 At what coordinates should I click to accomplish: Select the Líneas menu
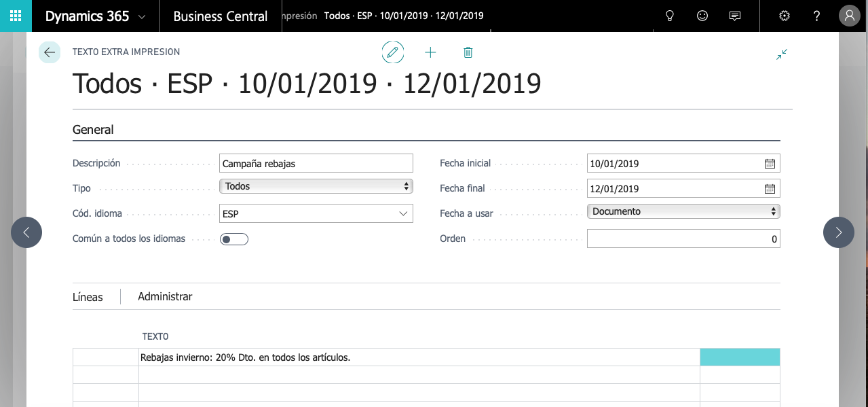[88, 297]
